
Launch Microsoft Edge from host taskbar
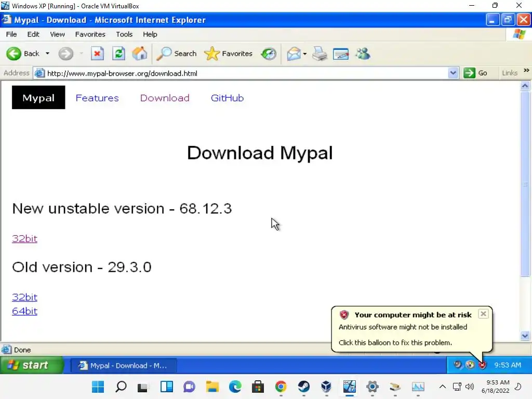tap(235, 387)
